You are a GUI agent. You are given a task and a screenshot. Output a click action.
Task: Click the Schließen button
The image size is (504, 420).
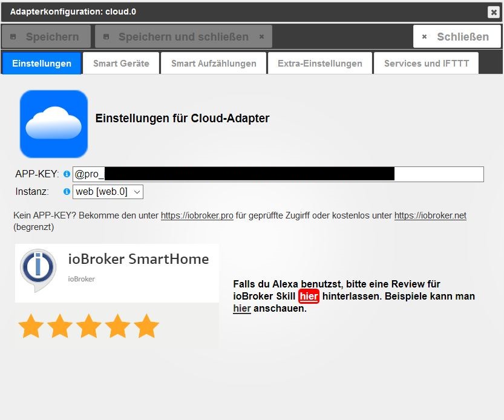point(457,37)
